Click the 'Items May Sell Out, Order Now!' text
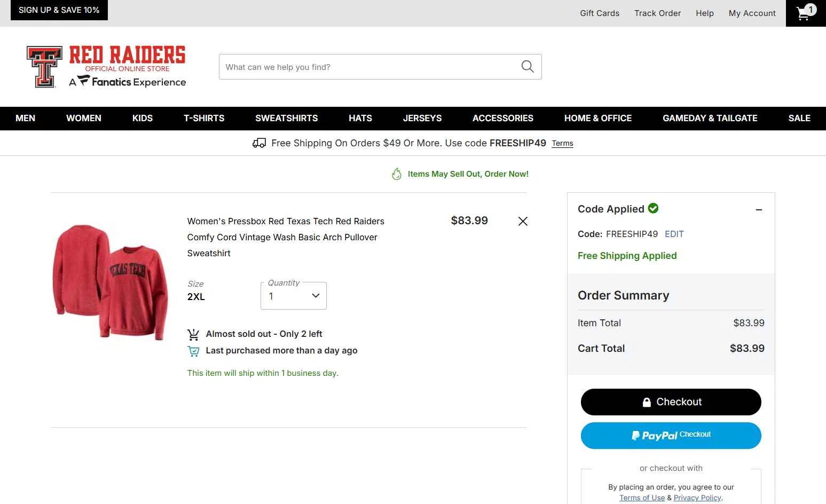This screenshot has width=826, height=504. tap(468, 174)
